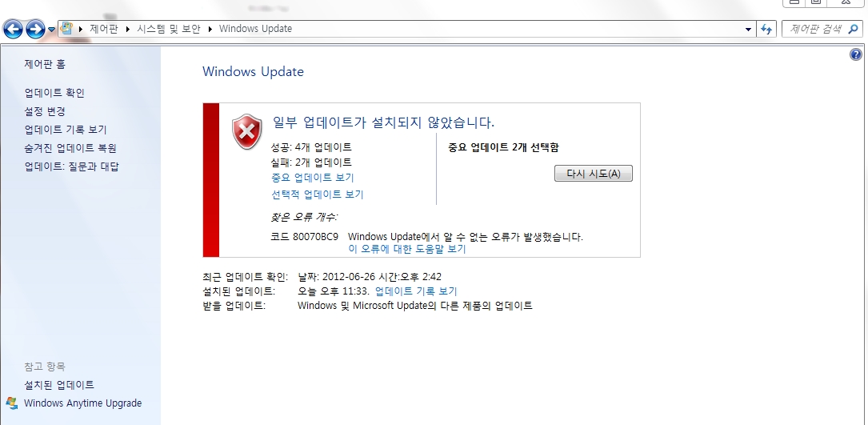This screenshot has height=425, width=868.
Task: Go back with the Back arrow button
Action: 13,29
